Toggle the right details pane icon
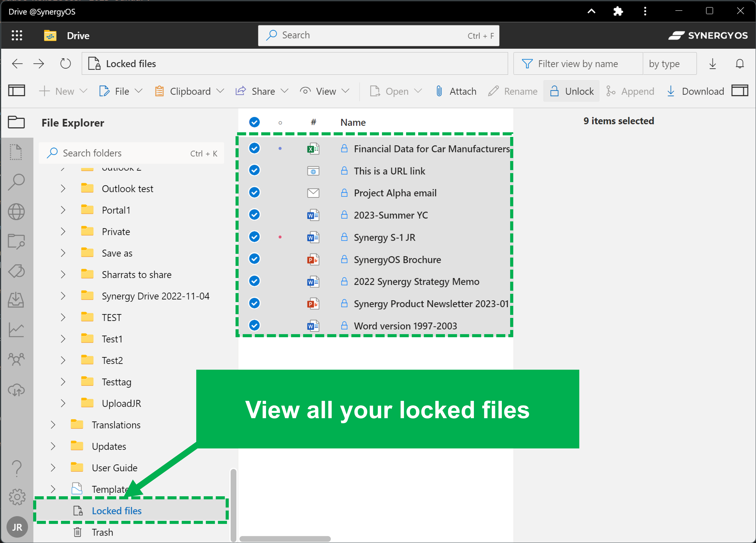756x543 pixels. 740,91
